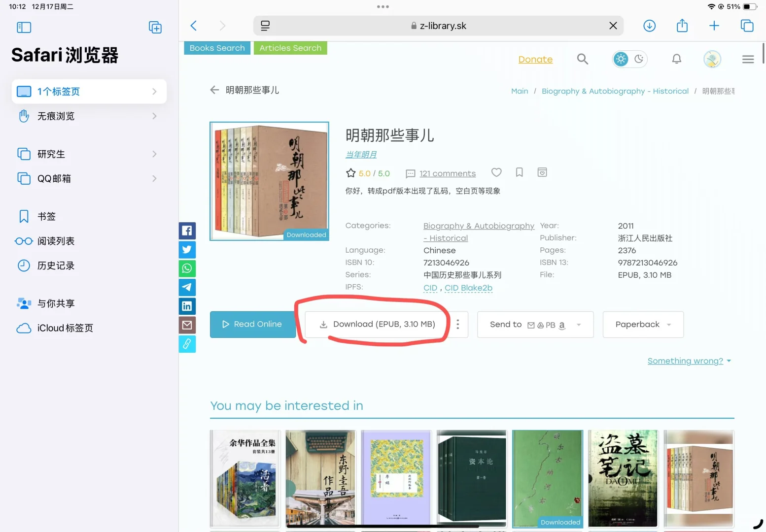Open page format menu in address bar
Image resolution: width=766 pixels, height=532 pixels.
(x=265, y=26)
